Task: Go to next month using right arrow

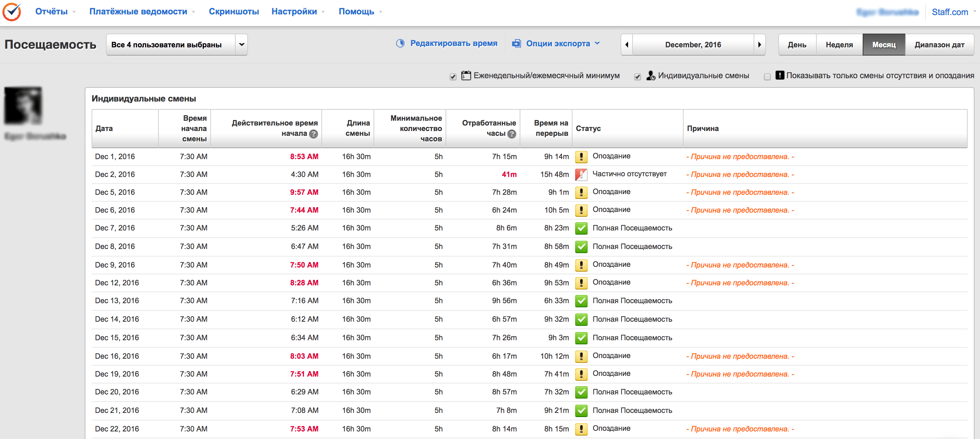Action: (759, 45)
